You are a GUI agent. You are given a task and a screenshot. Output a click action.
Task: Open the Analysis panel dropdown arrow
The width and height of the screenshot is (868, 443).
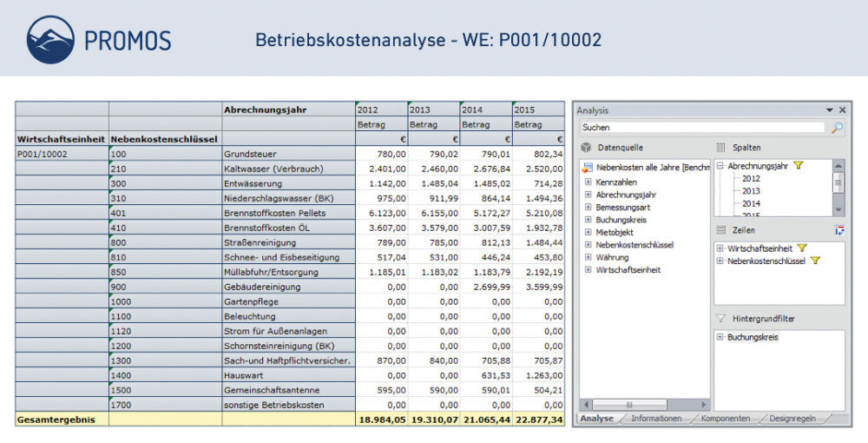pyautogui.click(x=829, y=110)
